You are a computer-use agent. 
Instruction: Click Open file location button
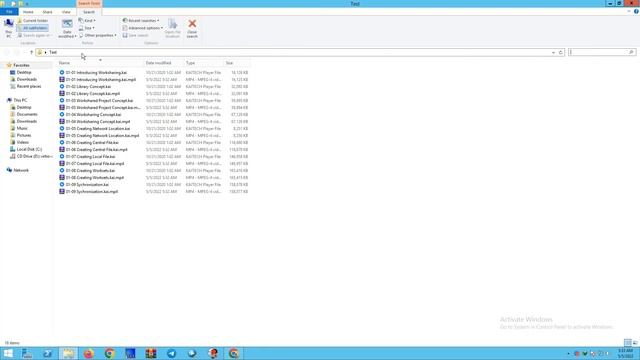point(173,29)
